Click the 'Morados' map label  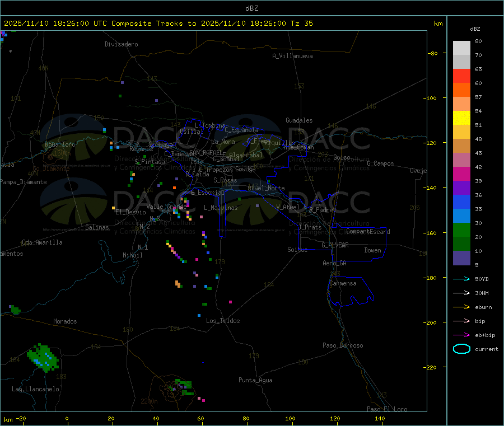coord(66,321)
